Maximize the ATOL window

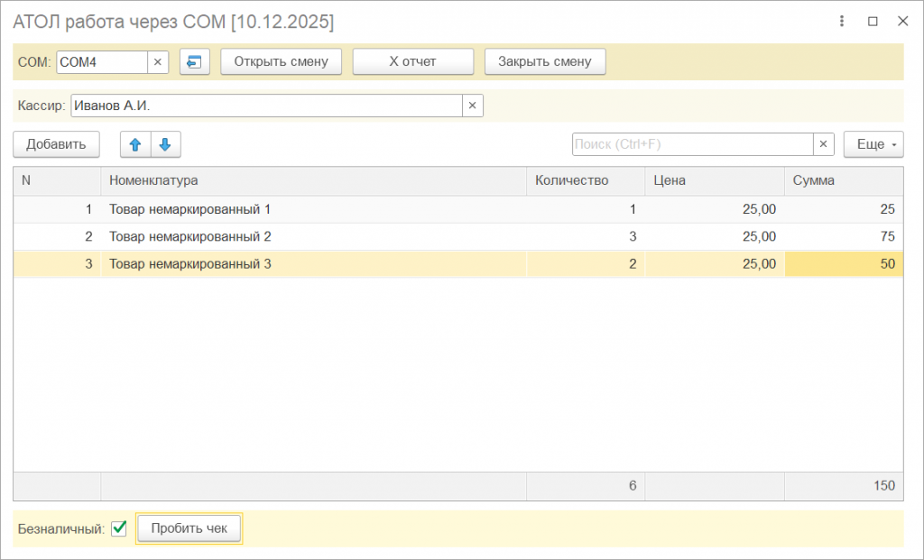[873, 21]
